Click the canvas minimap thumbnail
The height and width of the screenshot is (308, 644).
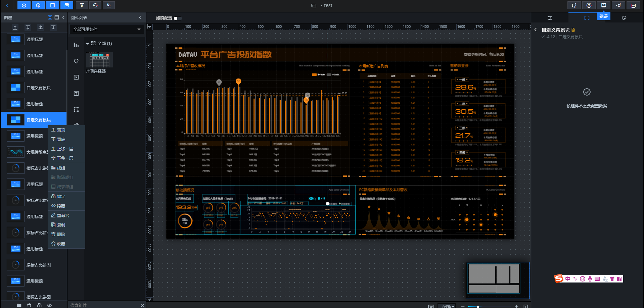[x=498, y=280]
